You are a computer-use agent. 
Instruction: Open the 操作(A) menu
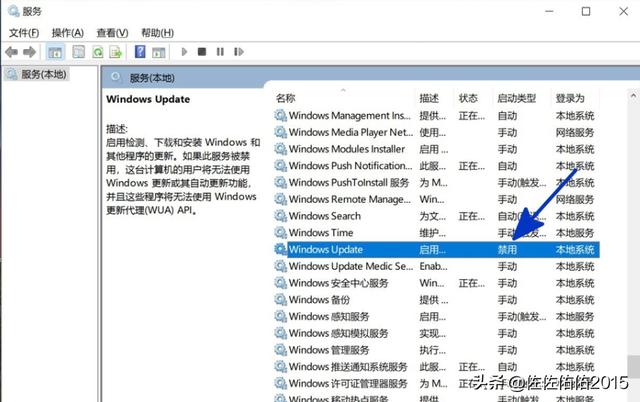click(x=68, y=33)
